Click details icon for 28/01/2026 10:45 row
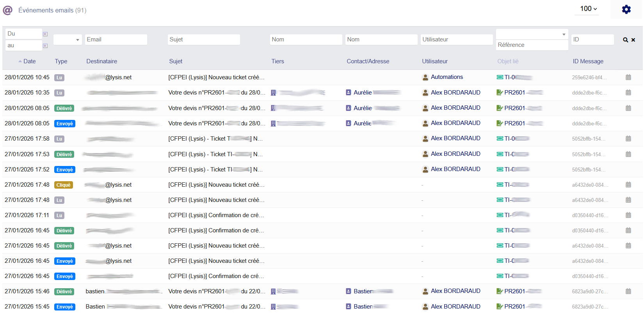 (628, 77)
